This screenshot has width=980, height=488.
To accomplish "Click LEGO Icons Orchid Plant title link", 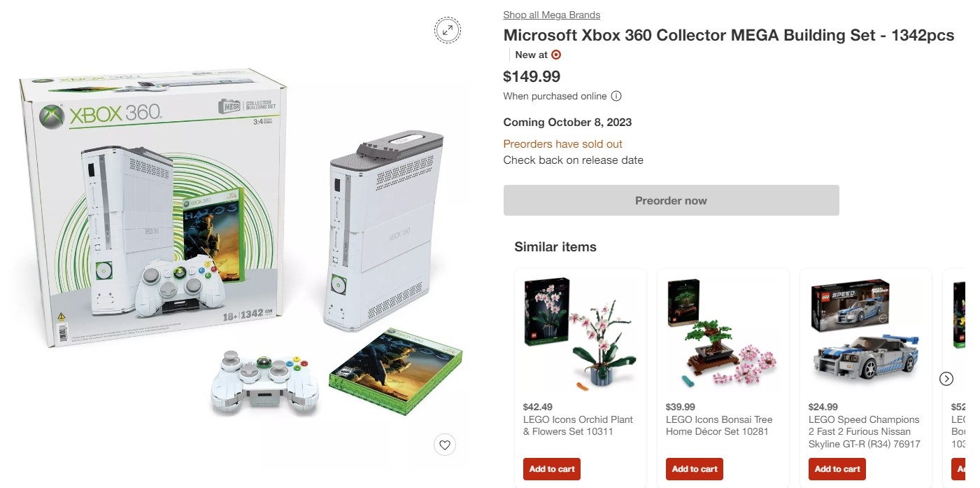I will [578, 426].
